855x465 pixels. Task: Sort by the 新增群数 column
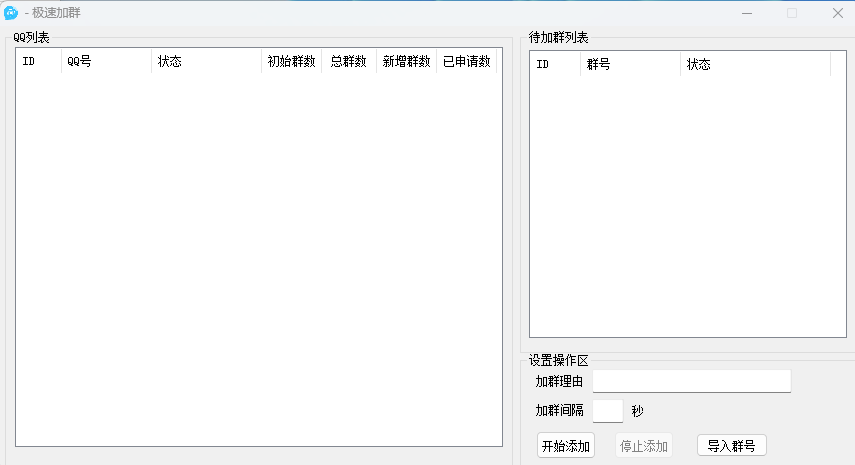pyautogui.click(x=406, y=62)
